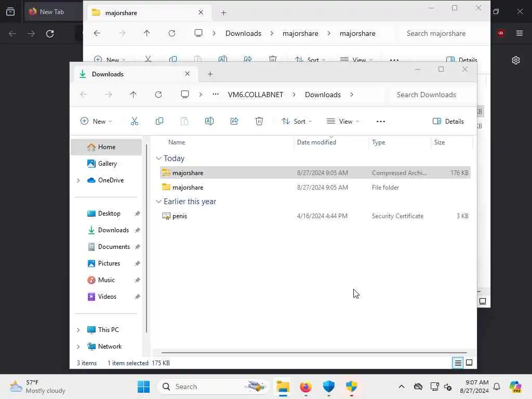Open Windows Start menu
The image size is (532, 399).
pyautogui.click(x=143, y=387)
